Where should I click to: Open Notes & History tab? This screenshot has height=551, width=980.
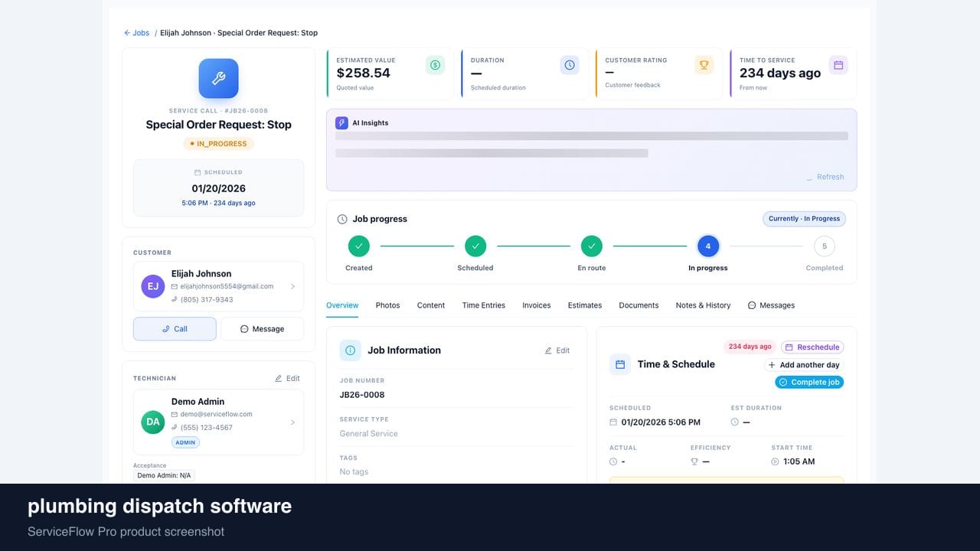point(703,305)
